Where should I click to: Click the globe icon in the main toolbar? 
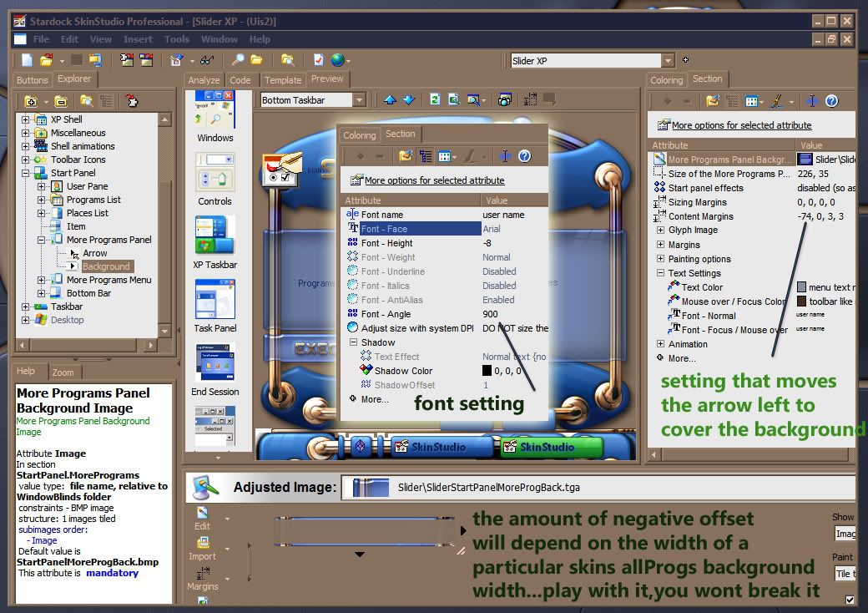tap(337, 60)
